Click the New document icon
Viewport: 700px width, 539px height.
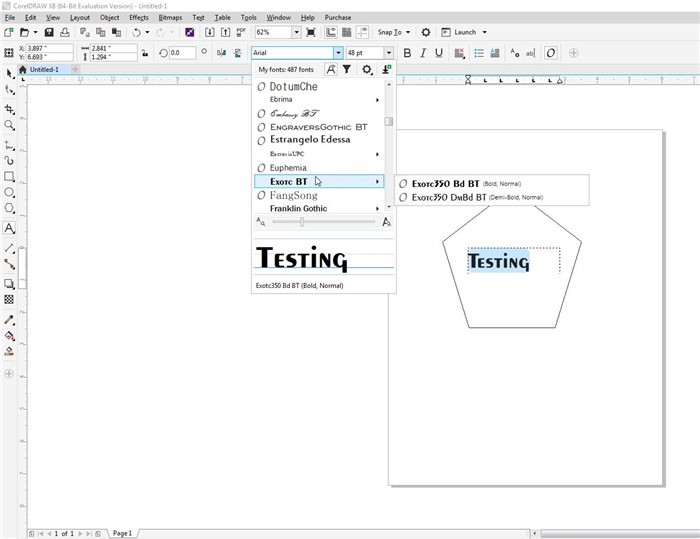(8, 32)
